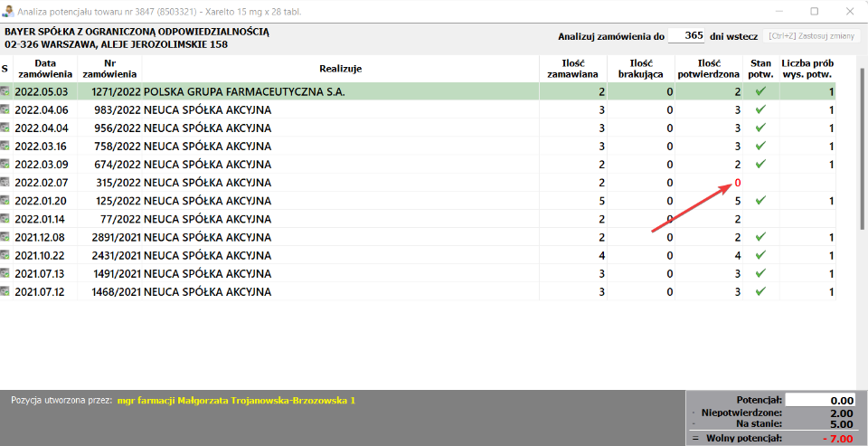The width and height of the screenshot is (868, 446).
Task: Click BAYER company name heading
Action: tap(137, 33)
